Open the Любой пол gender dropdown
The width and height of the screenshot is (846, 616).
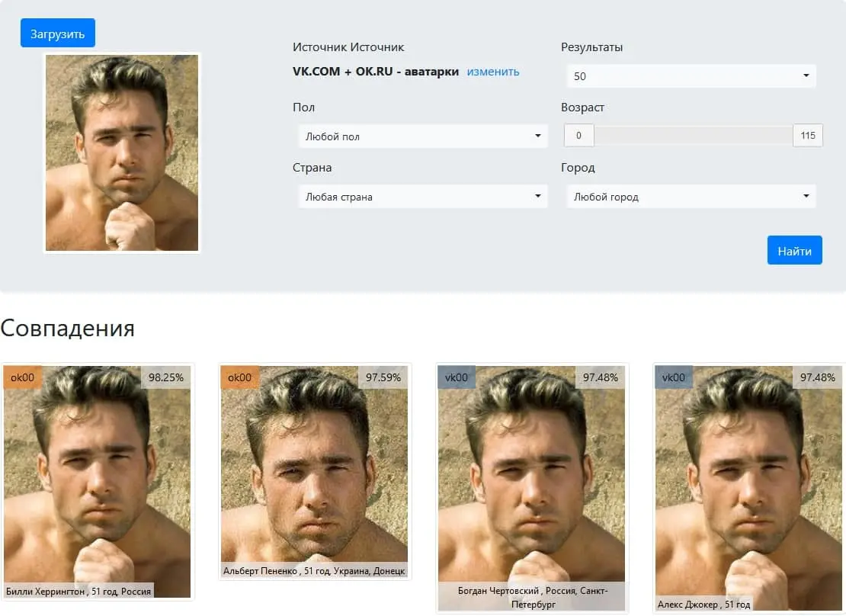[423, 136]
